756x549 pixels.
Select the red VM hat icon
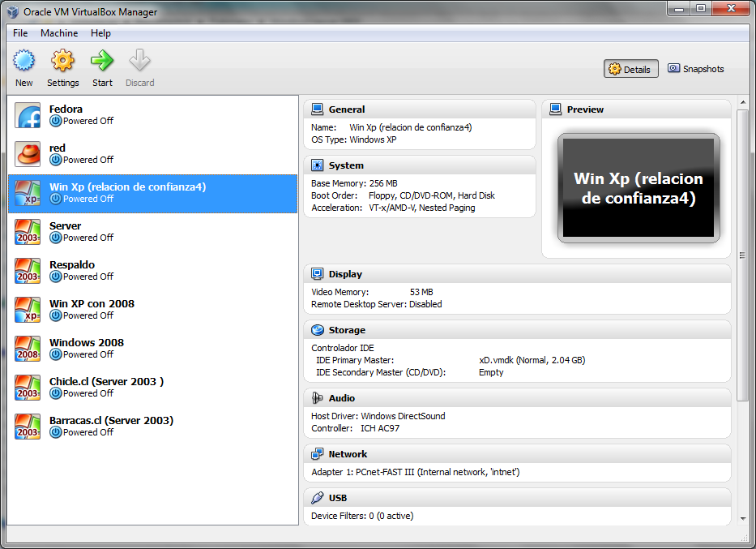coord(28,154)
